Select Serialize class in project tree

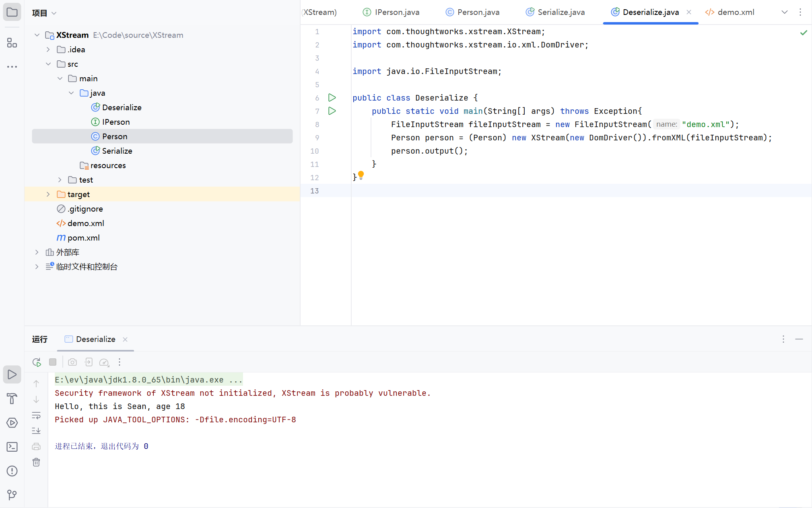pos(111,151)
